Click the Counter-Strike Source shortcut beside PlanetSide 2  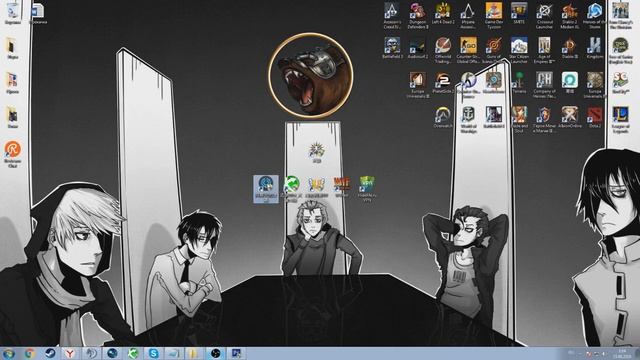coord(468,85)
